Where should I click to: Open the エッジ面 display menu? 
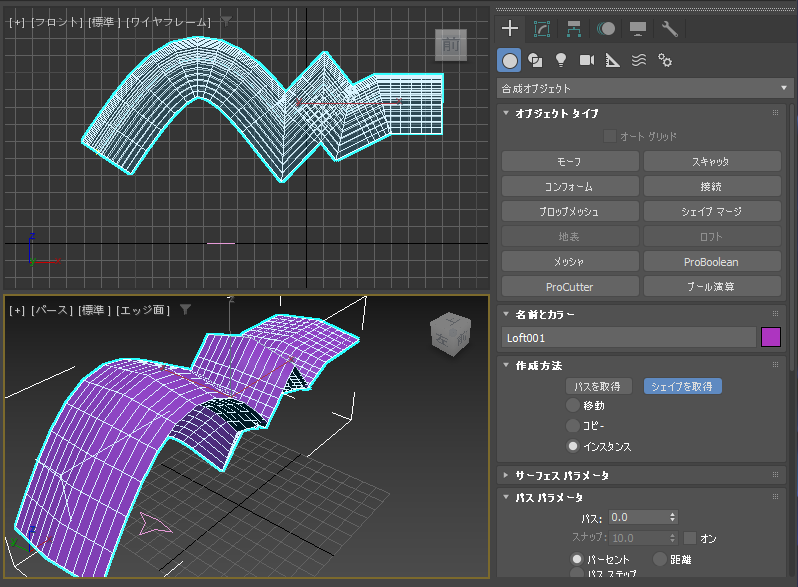point(143,310)
